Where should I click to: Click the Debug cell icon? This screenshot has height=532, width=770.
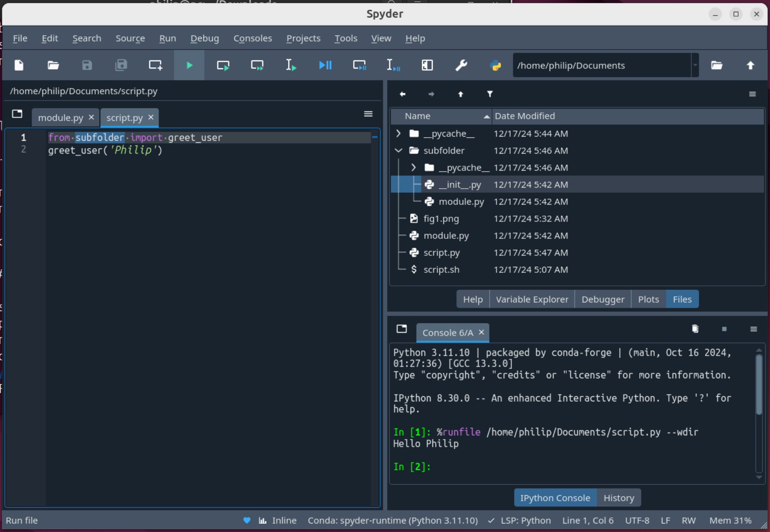[x=359, y=65]
